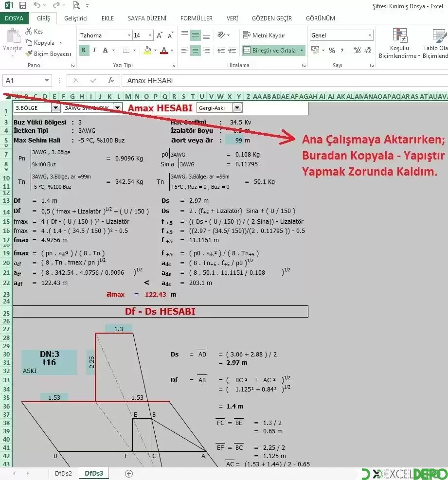
Task: Switch to the FORMÜLLER ribbon tab
Action: 197,18
